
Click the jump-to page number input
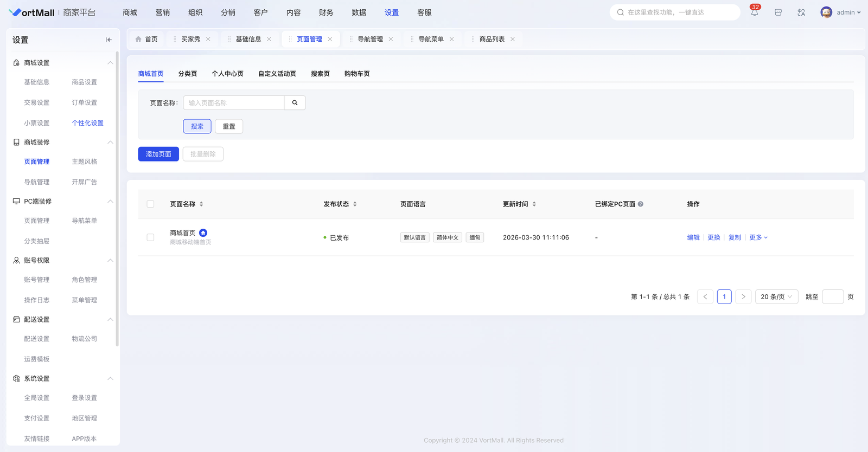point(832,296)
